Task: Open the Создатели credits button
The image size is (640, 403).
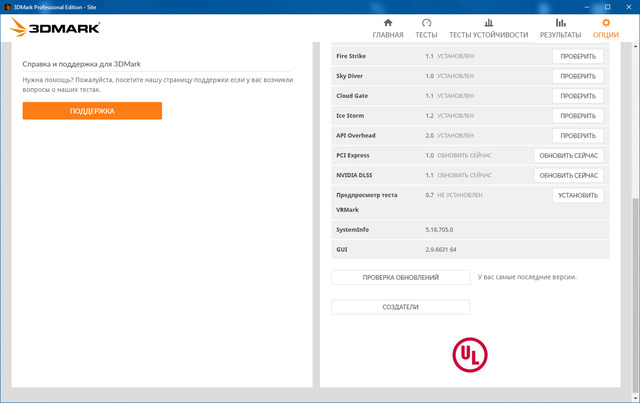Action: coord(400,307)
